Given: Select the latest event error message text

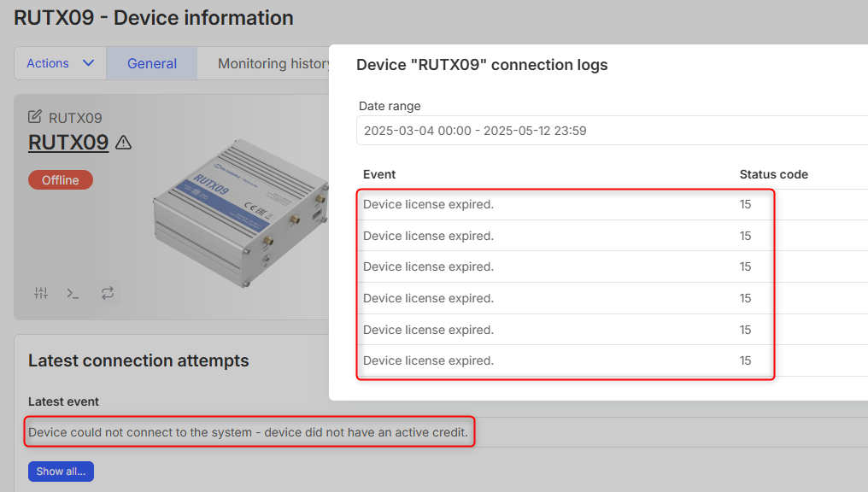Looking at the screenshot, I should [248, 432].
